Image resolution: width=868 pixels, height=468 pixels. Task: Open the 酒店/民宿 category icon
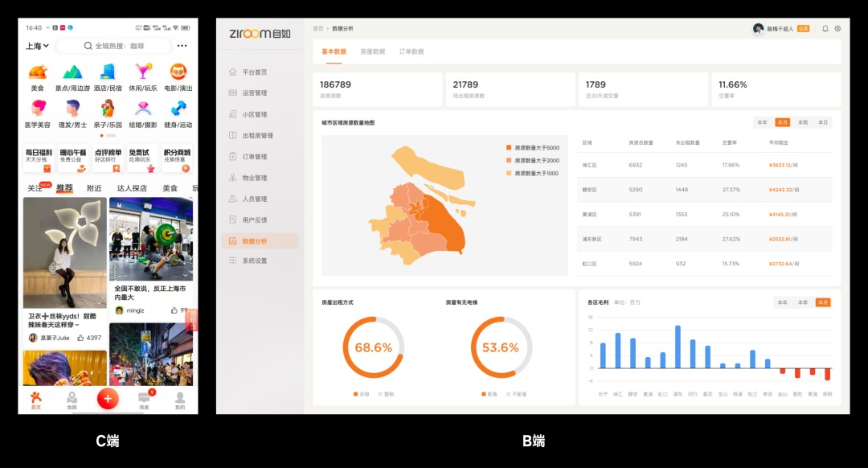tap(108, 72)
